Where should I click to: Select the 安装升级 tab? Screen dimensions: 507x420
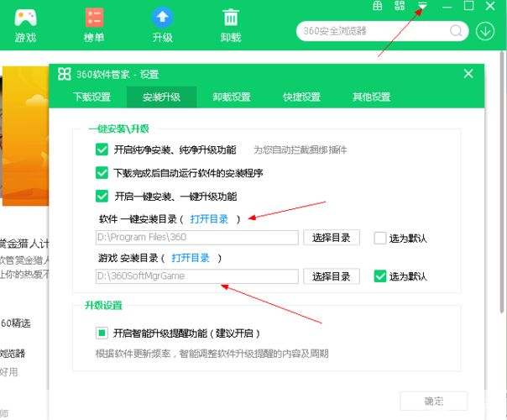(162, 97)
